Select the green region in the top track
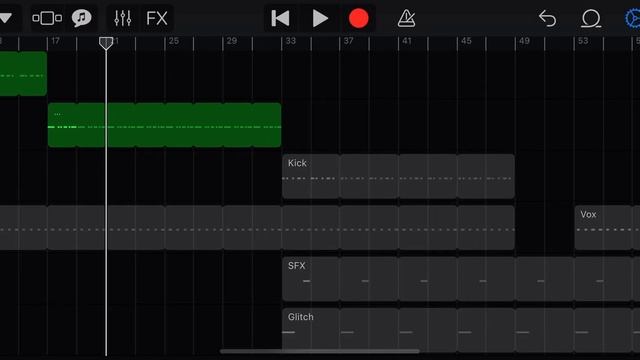 (23, 73)
